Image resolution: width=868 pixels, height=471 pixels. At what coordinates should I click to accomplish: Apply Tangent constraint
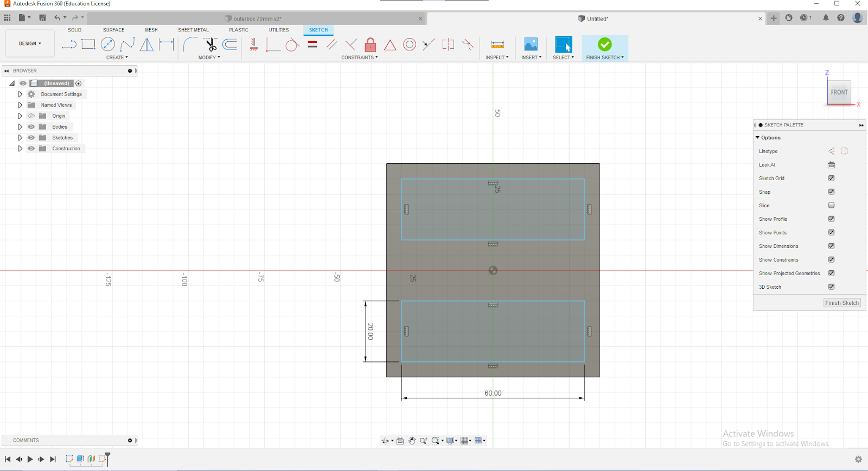[292, 44]
